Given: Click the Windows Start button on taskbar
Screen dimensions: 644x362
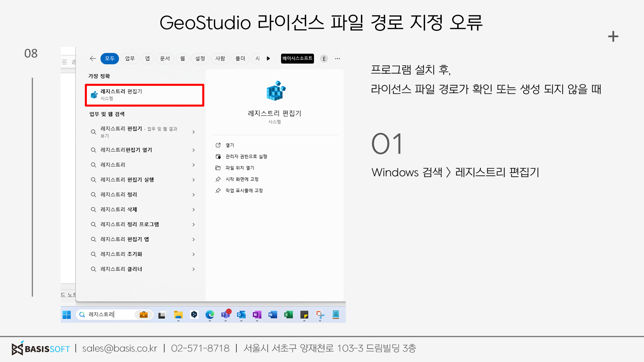Looking at the screenshot, I should (x=67, y=315).
